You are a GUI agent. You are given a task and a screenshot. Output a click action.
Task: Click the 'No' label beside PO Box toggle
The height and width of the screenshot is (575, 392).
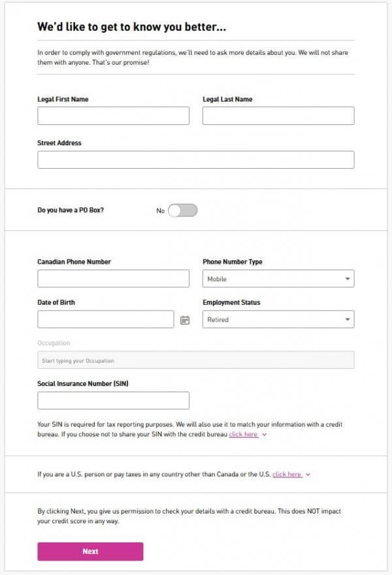(160, 211)
